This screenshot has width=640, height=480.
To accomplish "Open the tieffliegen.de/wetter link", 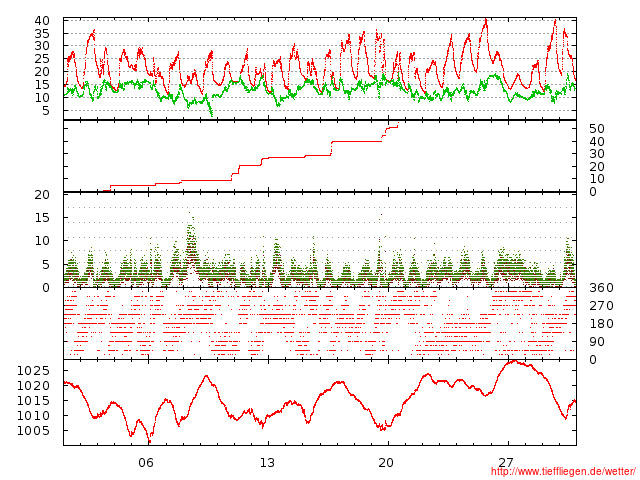I will (563, 471).
